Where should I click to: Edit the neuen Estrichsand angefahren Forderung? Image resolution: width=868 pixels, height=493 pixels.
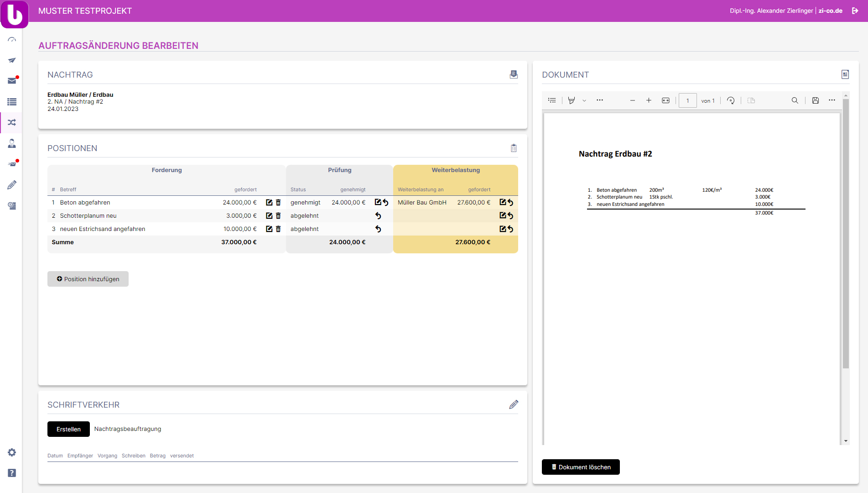(x=269, y=229)
